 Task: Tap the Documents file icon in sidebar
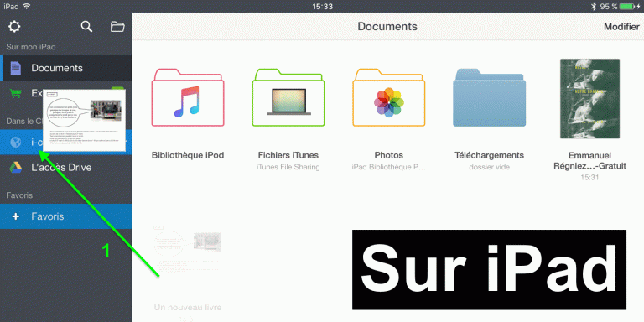pos(16,68)
